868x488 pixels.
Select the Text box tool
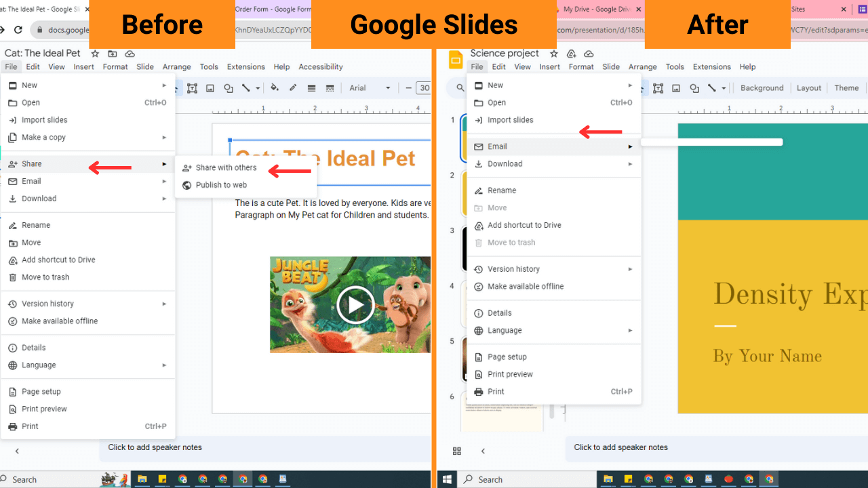[193, 88]
